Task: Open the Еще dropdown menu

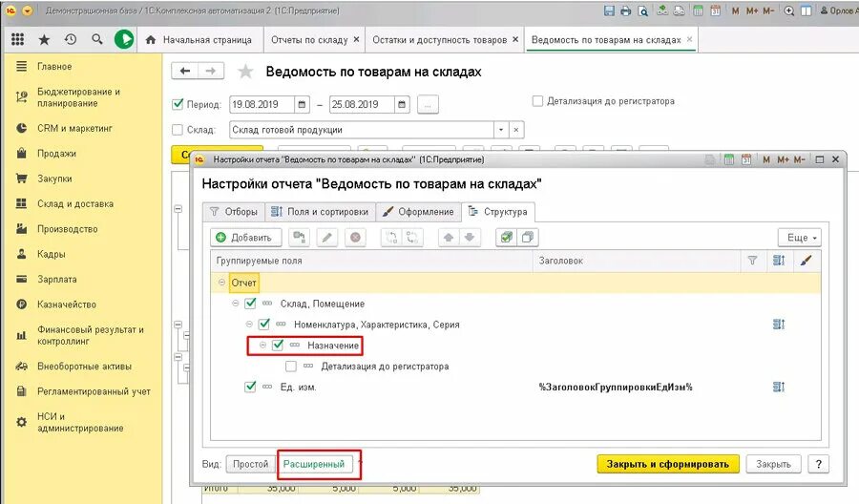Action: click(x=800, y=238)
